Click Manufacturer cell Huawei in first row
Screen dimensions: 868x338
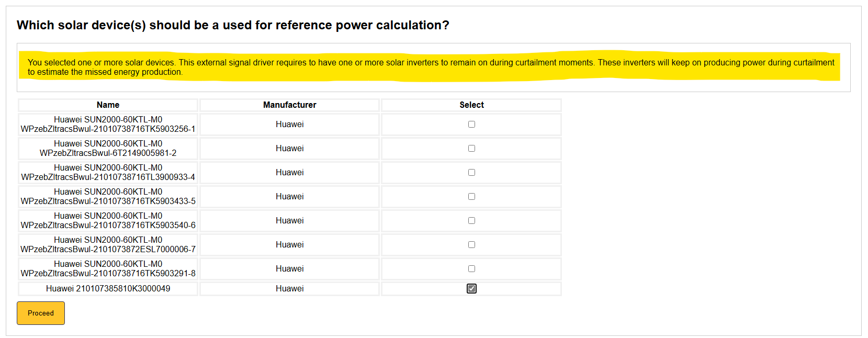[x=289, y=125]
